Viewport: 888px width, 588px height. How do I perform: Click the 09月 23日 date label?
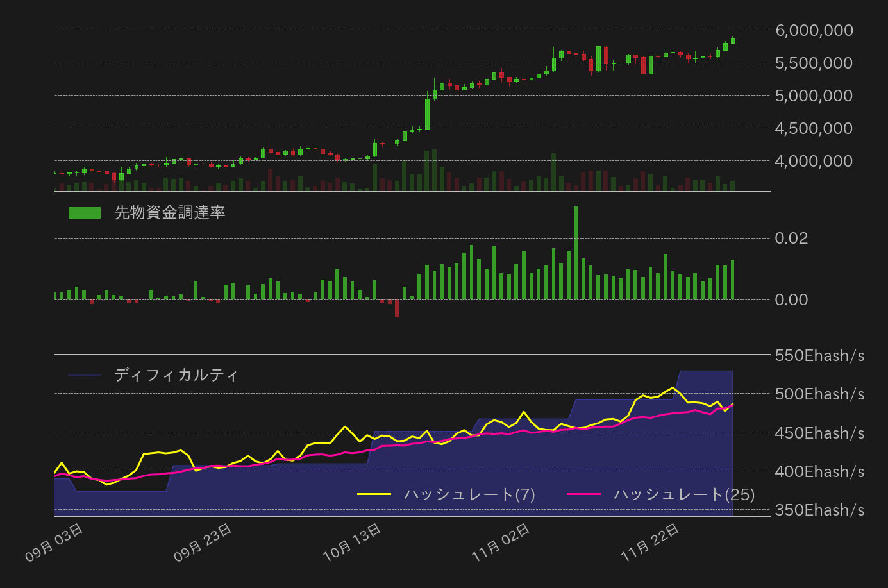[203, 542]
